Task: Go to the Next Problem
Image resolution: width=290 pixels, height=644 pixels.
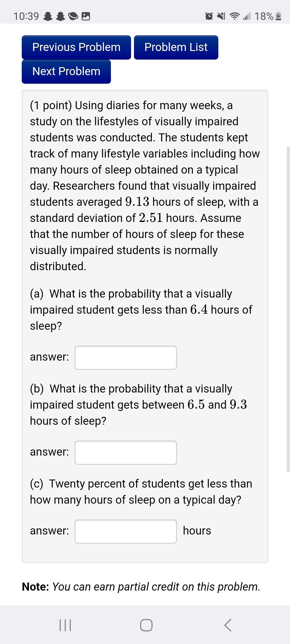Action: pos(66,71)
